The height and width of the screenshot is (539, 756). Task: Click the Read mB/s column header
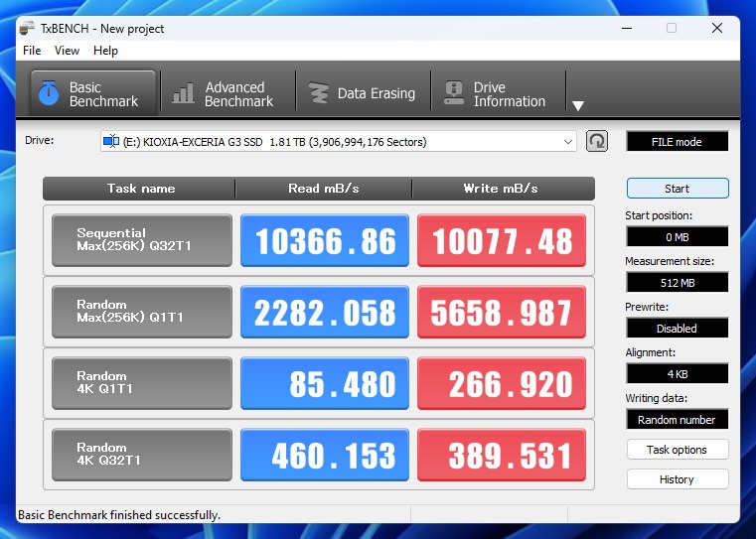click(324, 189)
